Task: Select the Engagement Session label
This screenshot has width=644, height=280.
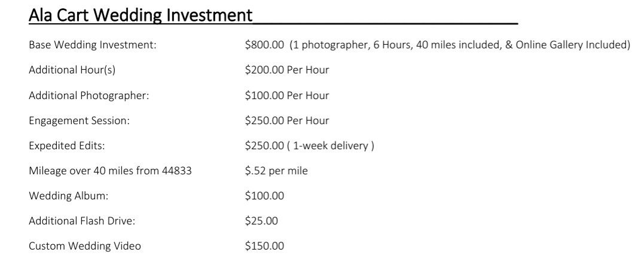Action: point(80,121)
